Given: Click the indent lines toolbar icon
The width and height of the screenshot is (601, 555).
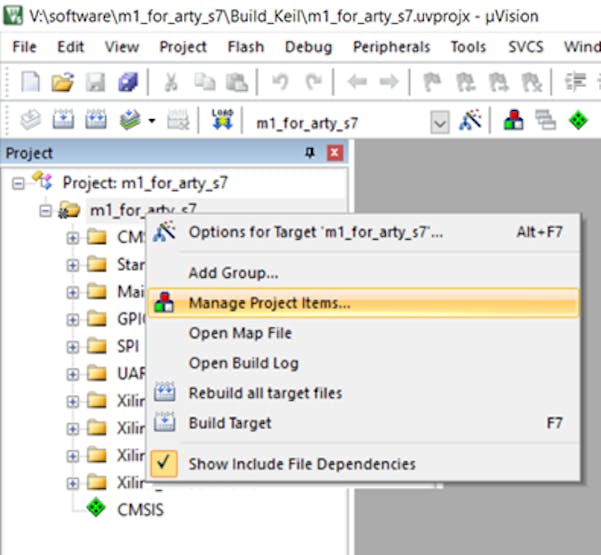Looking at the screenshot, I should click(575, 82).
